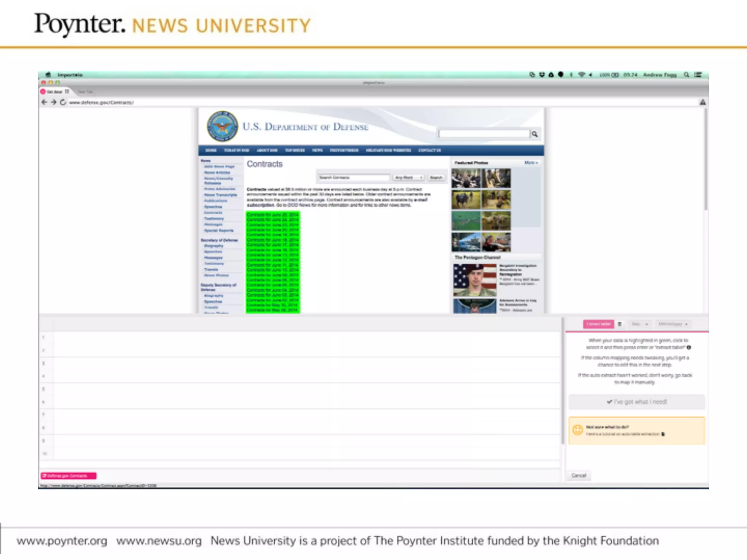
Task: Click the browser forward arrow
Action: [x=54, y=102]
